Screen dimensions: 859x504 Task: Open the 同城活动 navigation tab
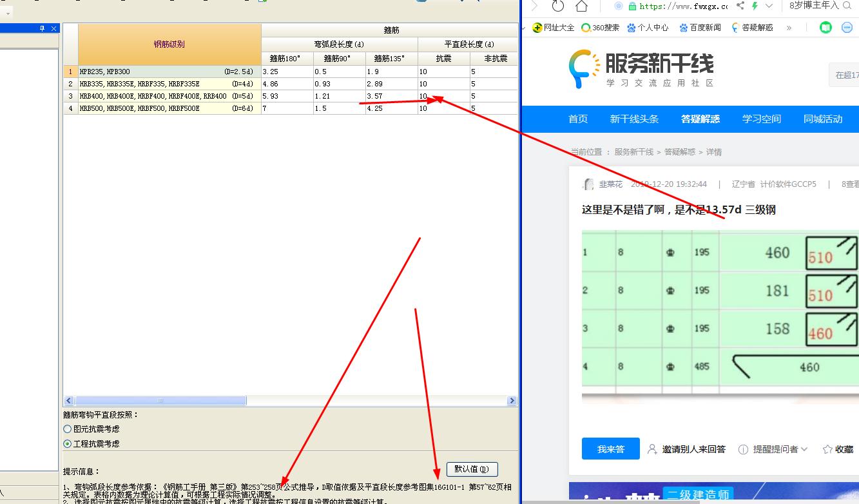point(823,119)
